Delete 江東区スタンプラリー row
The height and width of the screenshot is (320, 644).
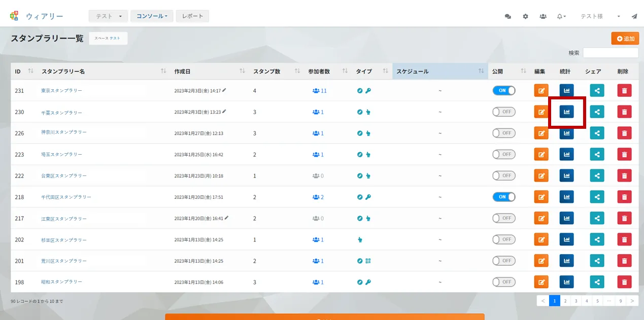pos(625,219)
